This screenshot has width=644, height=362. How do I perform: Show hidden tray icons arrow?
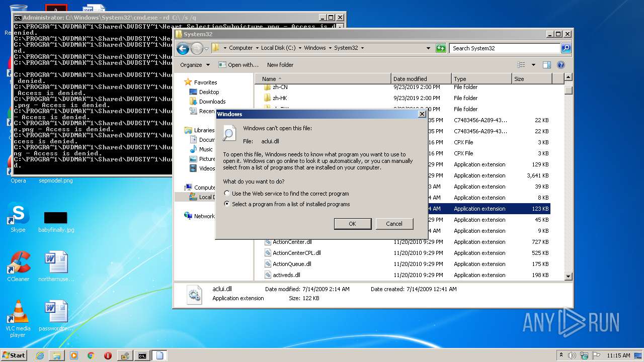click(561, 355)
